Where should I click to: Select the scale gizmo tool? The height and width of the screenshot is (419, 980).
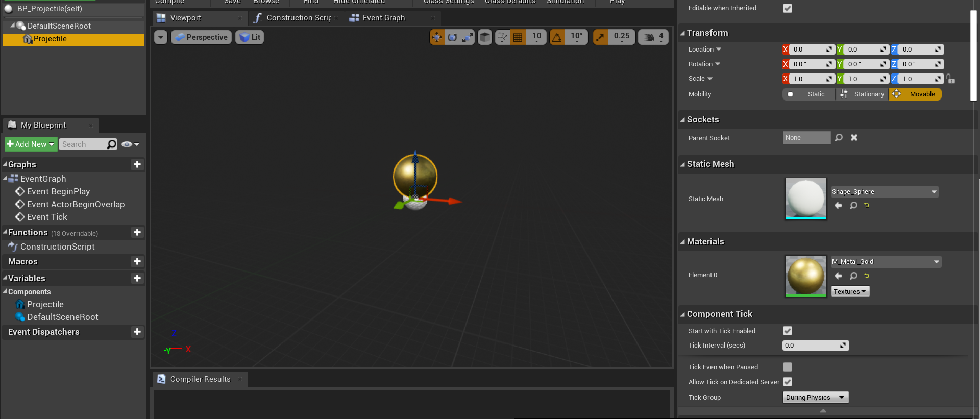pyautogui.click(x=468, y=37)
